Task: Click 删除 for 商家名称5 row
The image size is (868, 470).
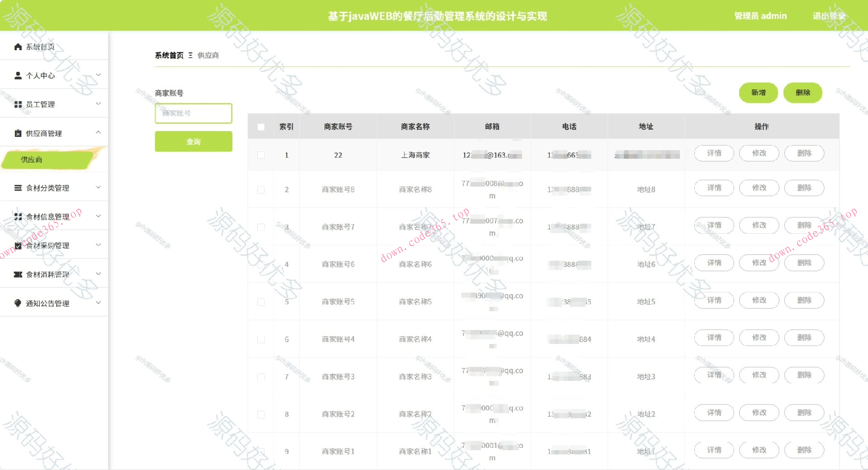Action: pos(804,300)
